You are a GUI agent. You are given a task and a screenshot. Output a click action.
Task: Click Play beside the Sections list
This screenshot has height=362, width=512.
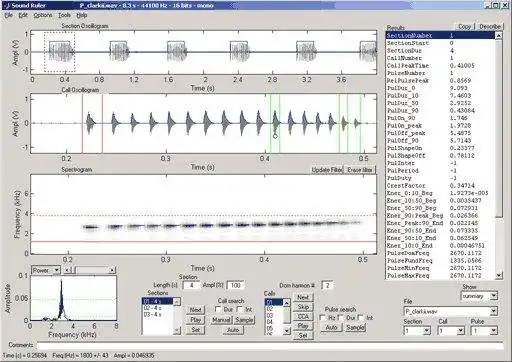coord(195,320)
